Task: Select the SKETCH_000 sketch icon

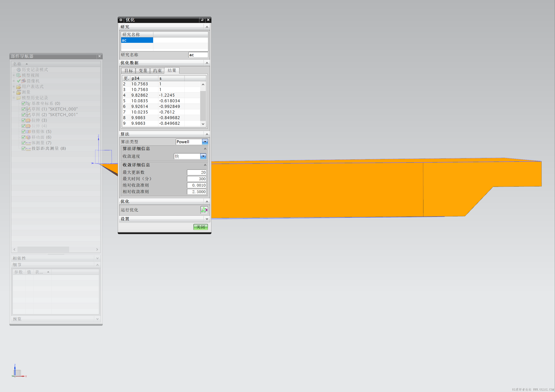Action: [x=28, y=109]
